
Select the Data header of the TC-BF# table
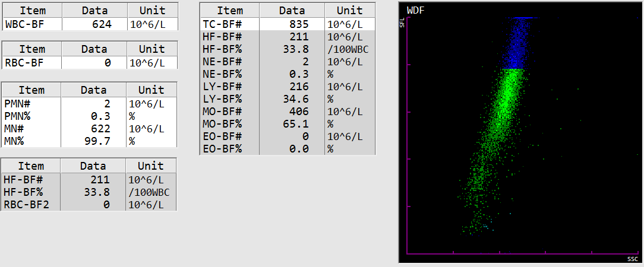tap(292, 10)
